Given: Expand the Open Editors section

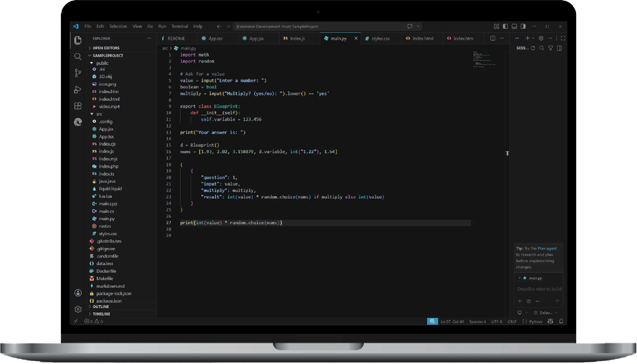Looking at the screenshot, I should pos(106,48).
